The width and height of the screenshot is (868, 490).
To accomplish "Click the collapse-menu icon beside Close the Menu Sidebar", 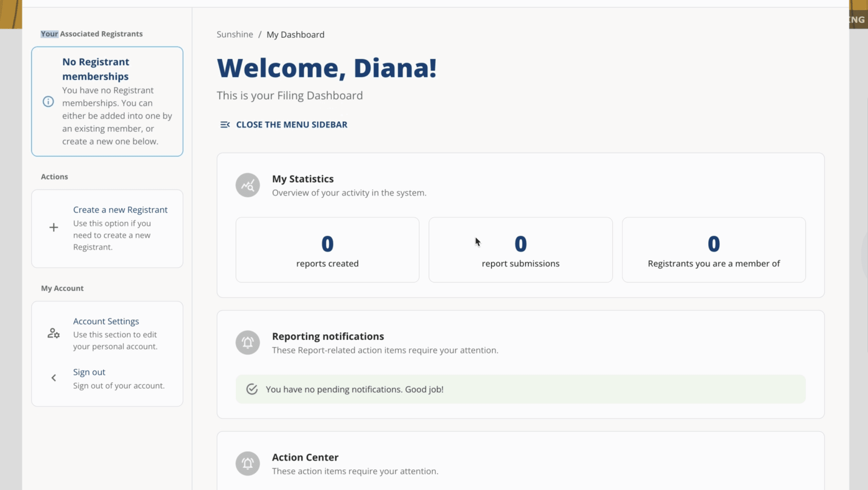I will (x=225, y=125).
